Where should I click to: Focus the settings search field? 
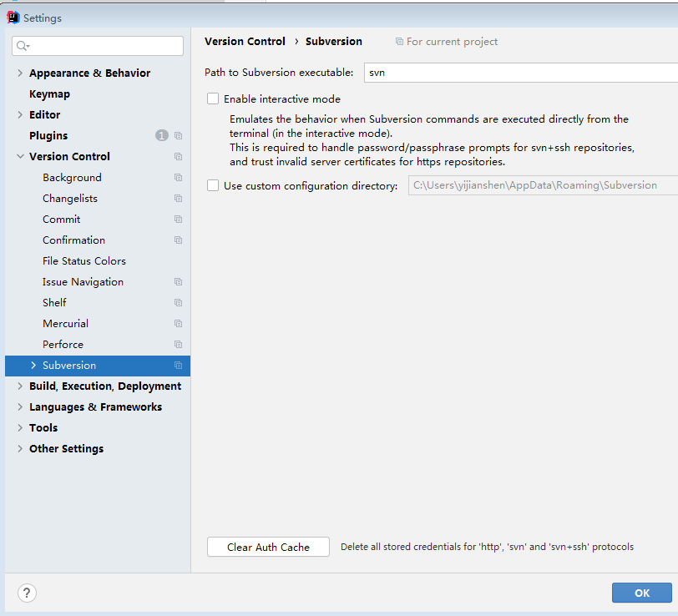[98, 46]
